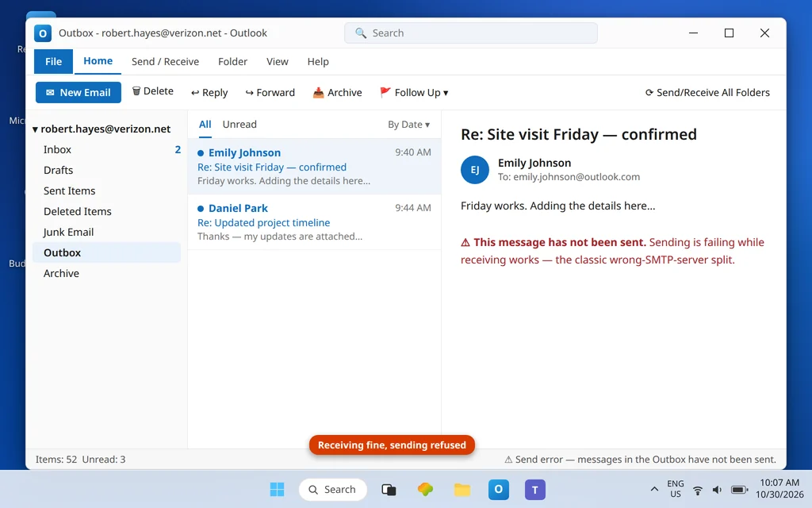Open the Inbox folder
This screenshot has height=508, width=812.
pos(107,149)
